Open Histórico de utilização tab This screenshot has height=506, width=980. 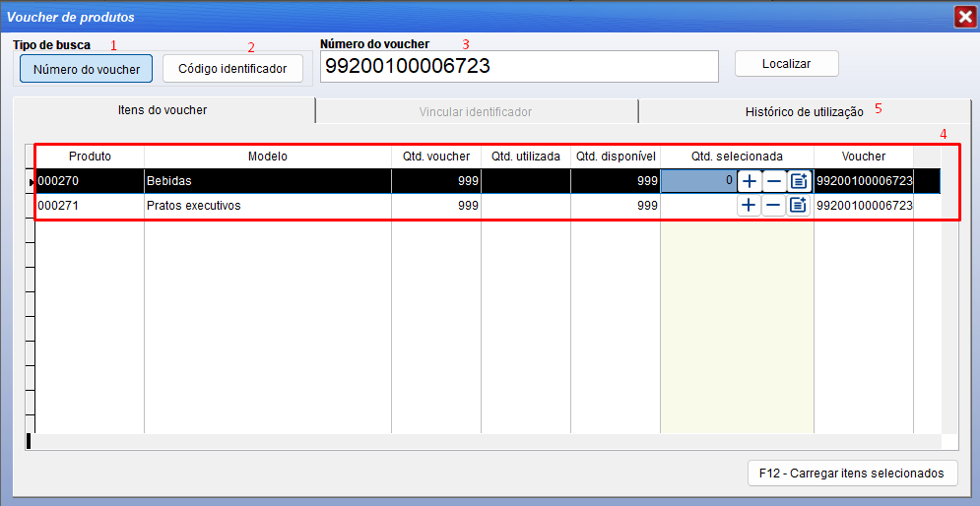804,111
